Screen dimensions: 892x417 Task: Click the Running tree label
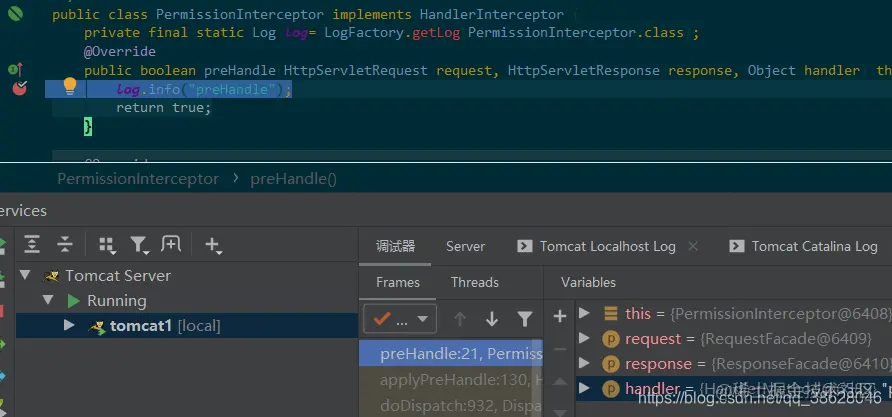point(117,301)
